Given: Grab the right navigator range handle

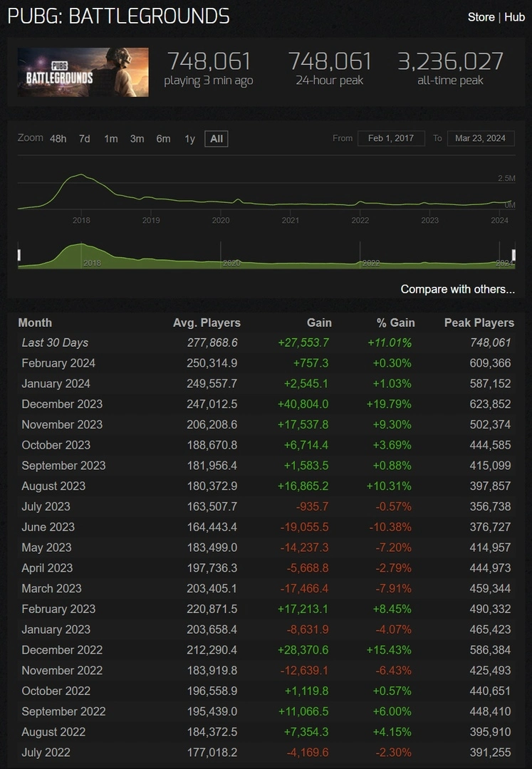Looking at the screenshot, I should (x=513, y=255).
